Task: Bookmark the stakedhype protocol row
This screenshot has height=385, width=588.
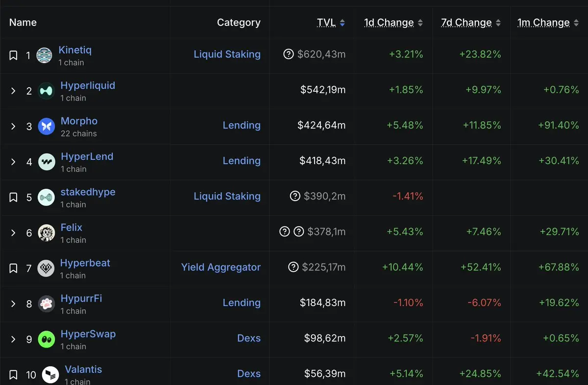Action: point(13,197)
